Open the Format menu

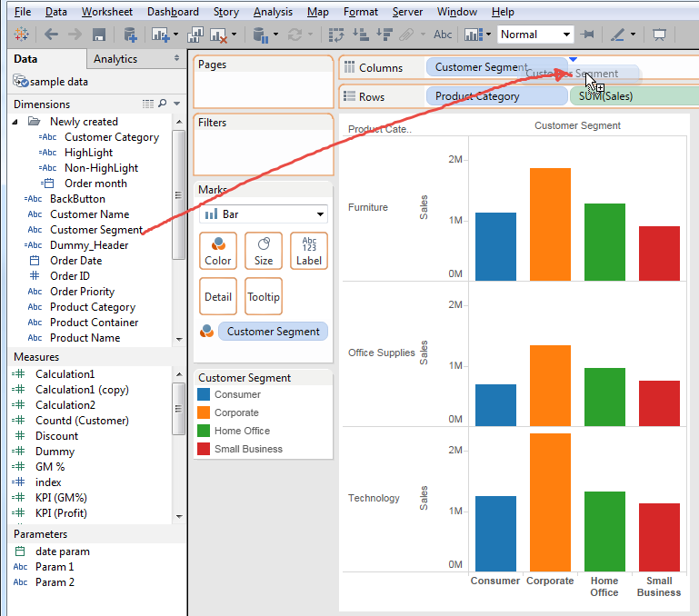[x=360, y=12]
